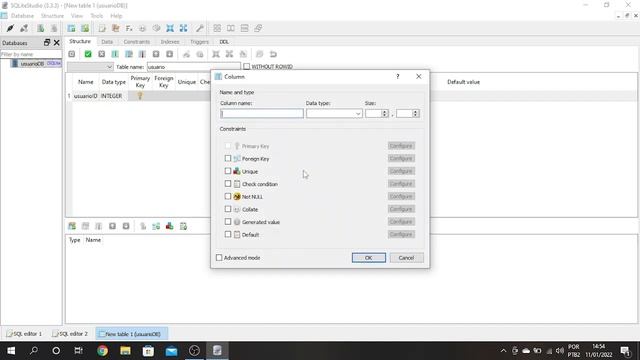Screen dimensions: 640x360
Task: Open the Triggers tab
Action: (199, 42)
